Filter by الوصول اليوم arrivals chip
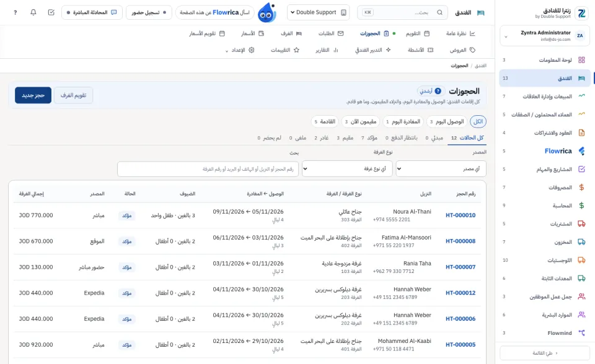This screenshot has height=364, width=595. click(446, 122)
